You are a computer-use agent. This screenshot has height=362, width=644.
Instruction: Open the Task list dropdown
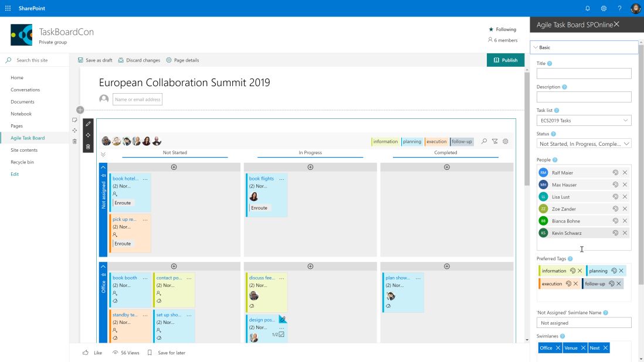point(584,121)
